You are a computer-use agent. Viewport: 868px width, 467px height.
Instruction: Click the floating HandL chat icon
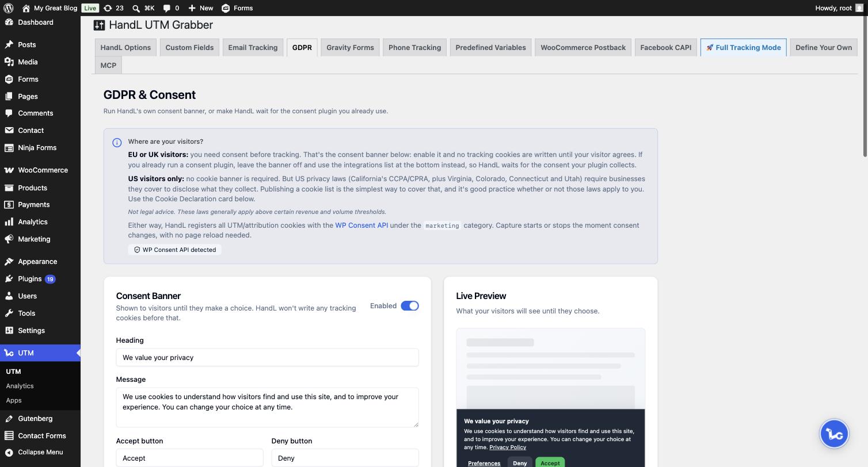(834, 434)
